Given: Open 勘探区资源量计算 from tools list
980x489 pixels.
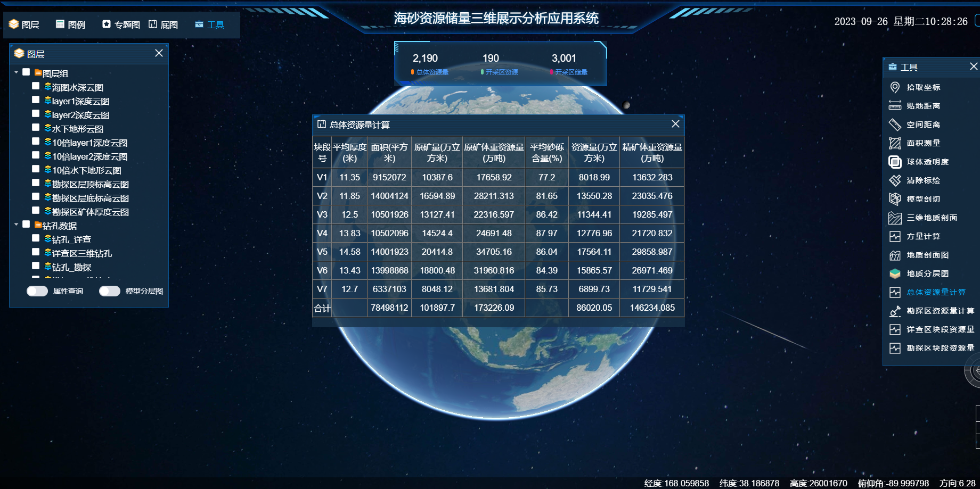Looking at the screenshot, I should tap(940, 311).
